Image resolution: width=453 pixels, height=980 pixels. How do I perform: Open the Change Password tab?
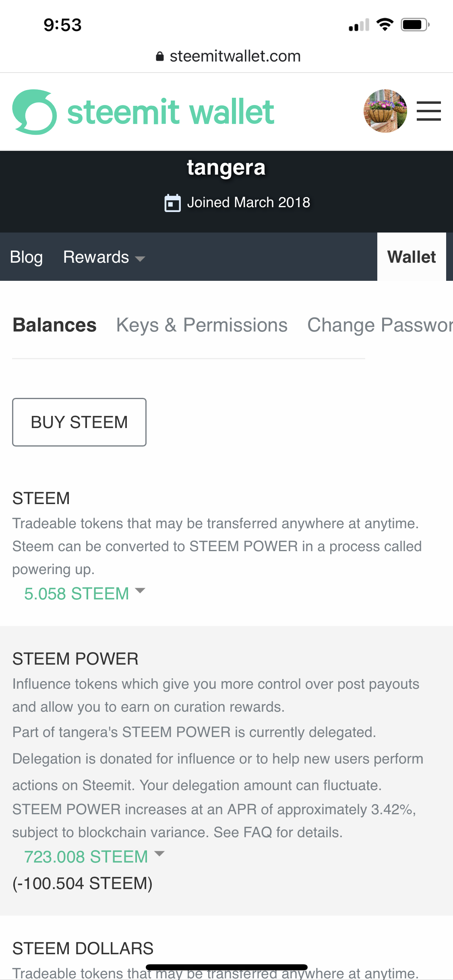coord(380,325)
